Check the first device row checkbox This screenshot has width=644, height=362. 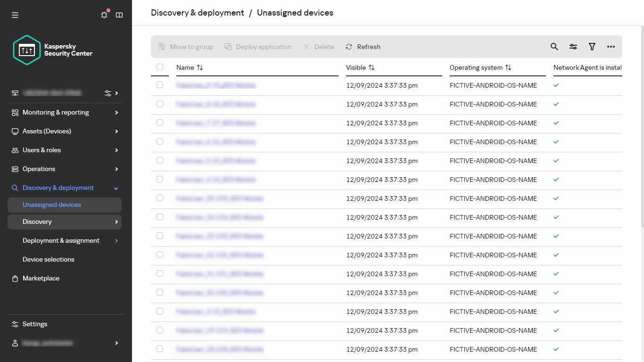[160, 85]
